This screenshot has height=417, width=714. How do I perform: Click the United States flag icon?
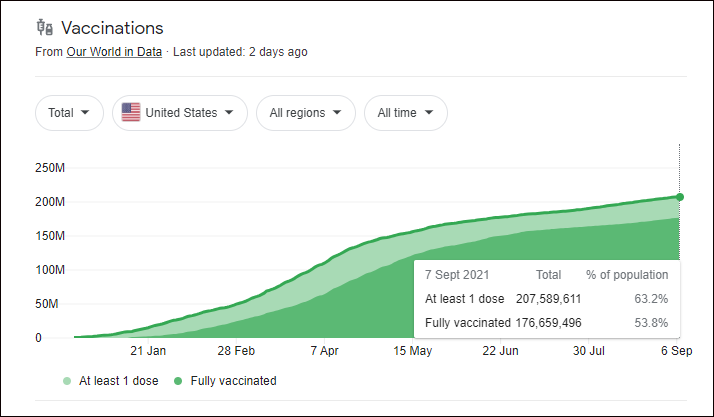131,113
